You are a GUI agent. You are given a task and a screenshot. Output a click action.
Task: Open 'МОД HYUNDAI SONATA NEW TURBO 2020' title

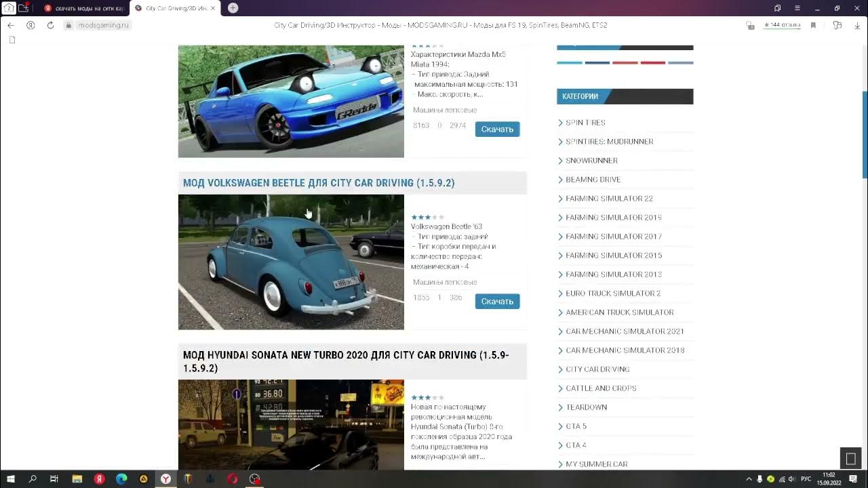point(346,361)
